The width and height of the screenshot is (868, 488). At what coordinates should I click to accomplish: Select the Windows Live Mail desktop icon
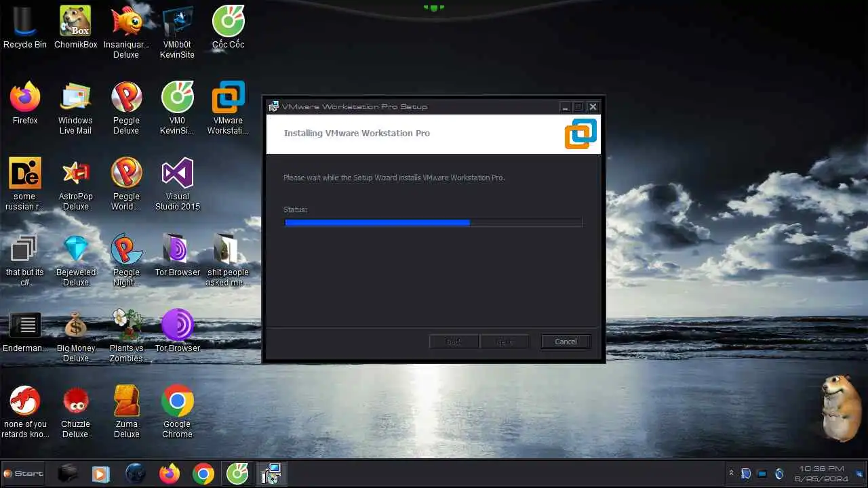(75, 108)
